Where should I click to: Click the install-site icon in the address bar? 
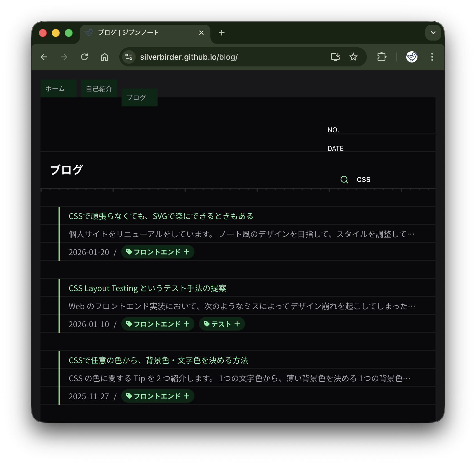coord(335,57)
